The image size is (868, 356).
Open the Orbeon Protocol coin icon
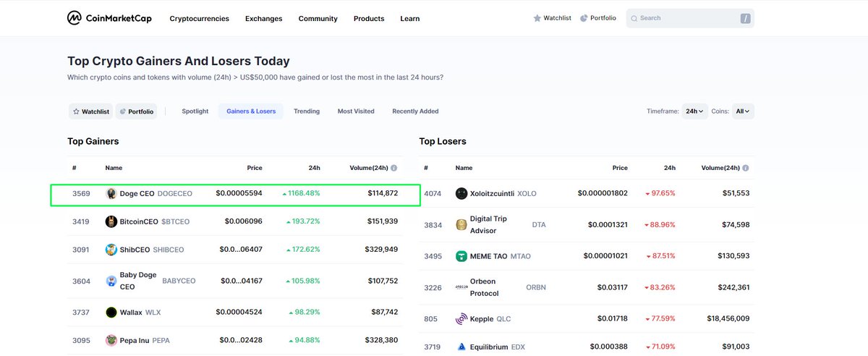click(x=461, y=287)
